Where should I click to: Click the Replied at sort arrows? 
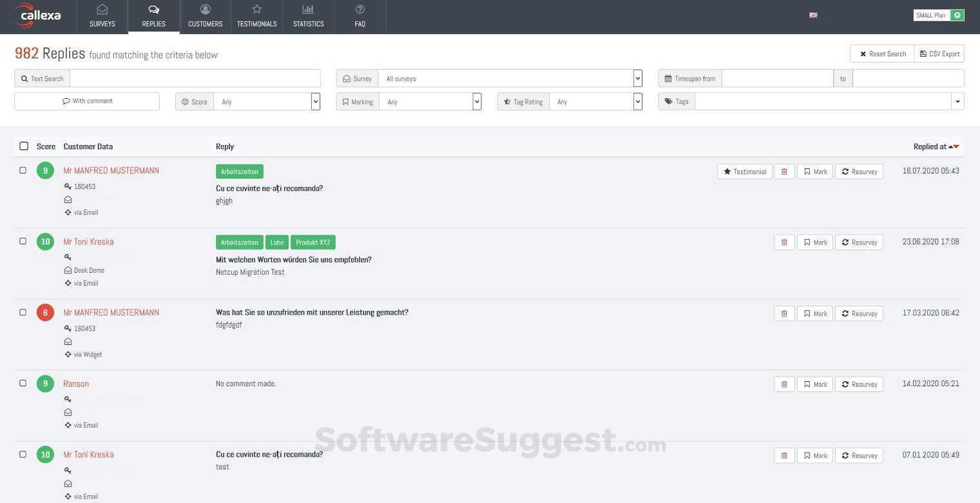point(954,147)
